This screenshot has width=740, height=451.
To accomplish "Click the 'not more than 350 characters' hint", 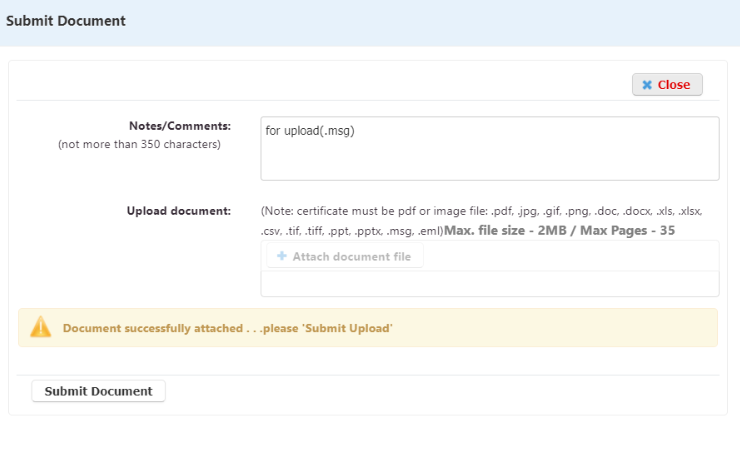I will (x=139, y=144).
